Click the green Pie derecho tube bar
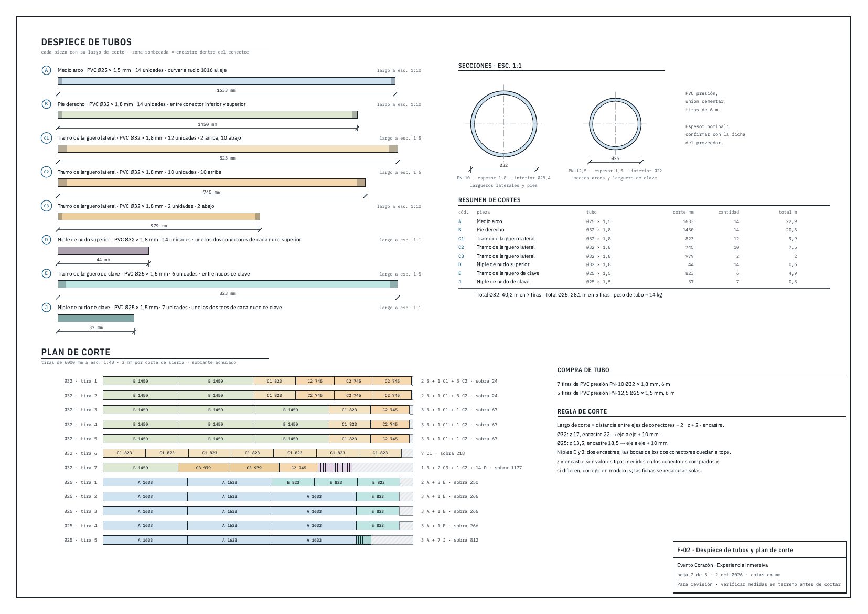The width and height of the screenshot is (868, 614). click(x=207, y=115)
